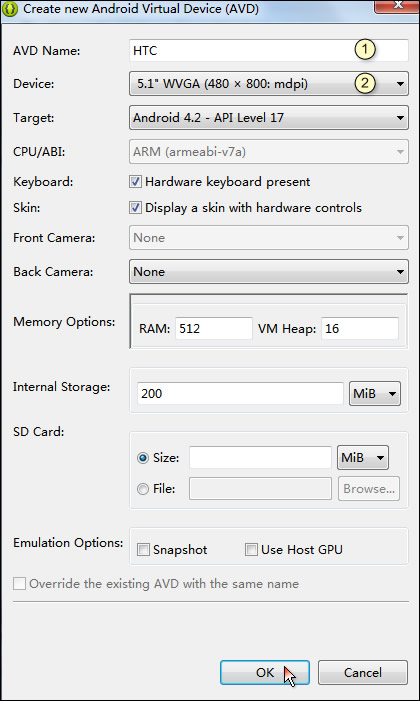Click the VM Heap value field
This screenshot has width=420, height=701.
coord(360,329)
